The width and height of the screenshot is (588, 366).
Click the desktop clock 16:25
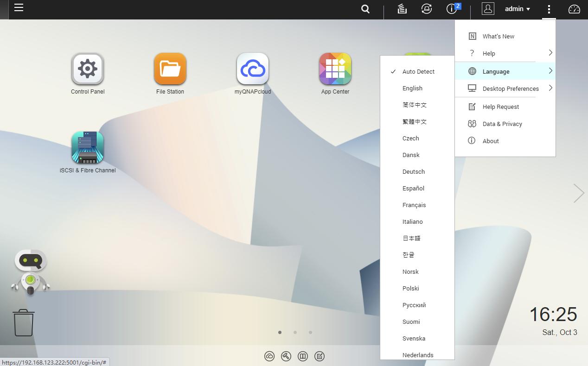553,315
